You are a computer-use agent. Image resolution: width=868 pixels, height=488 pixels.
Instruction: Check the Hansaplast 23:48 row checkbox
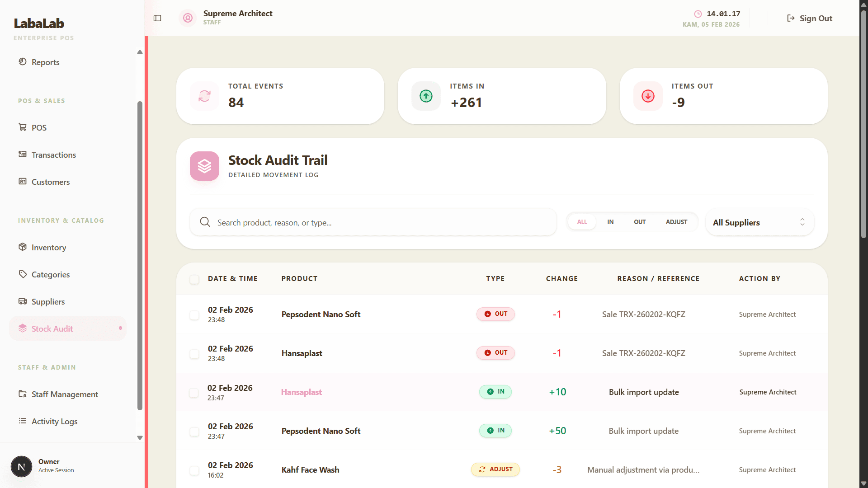tap(194, 354)
